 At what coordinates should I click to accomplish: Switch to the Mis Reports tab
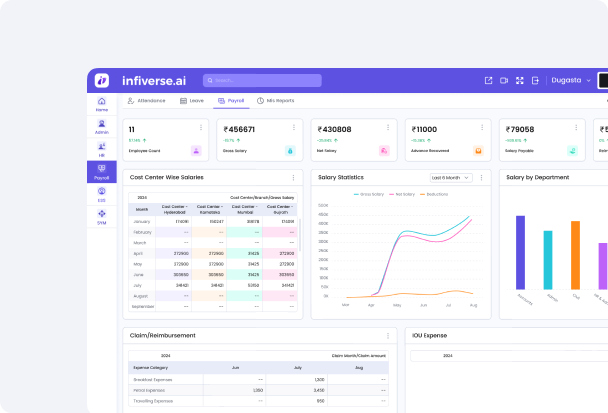pyautogui.click(x=276, y=101)
